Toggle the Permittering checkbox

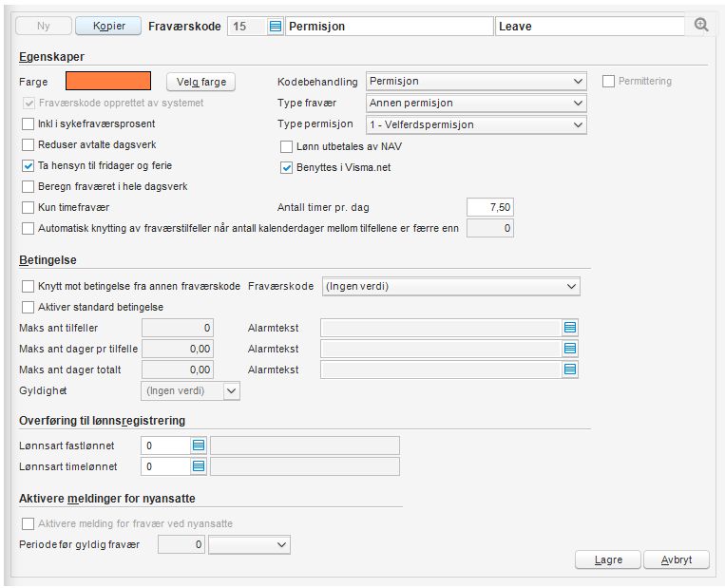(x=608, y=82)
